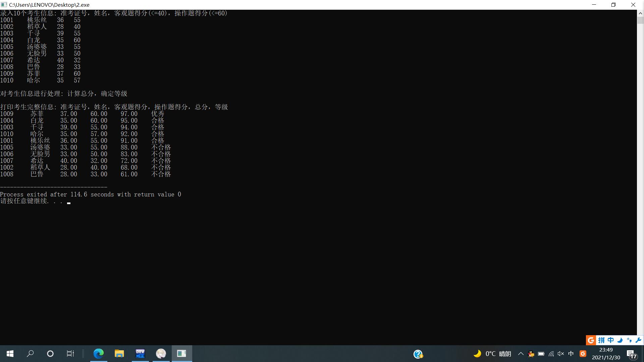Unmute the muted speaker volume icon
Screen dimensions: 644x362
point(561,354)
